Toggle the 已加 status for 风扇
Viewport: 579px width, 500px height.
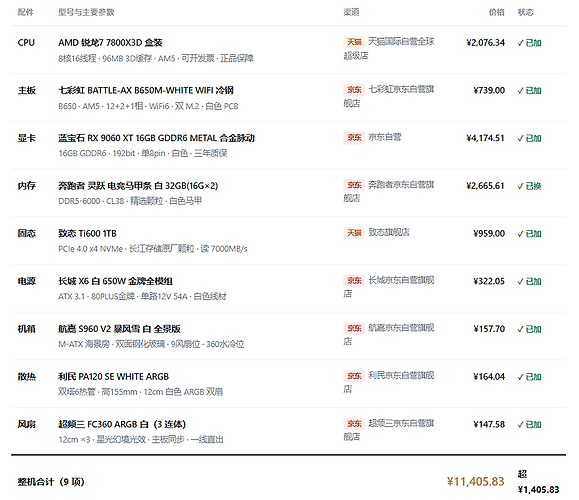529,424
